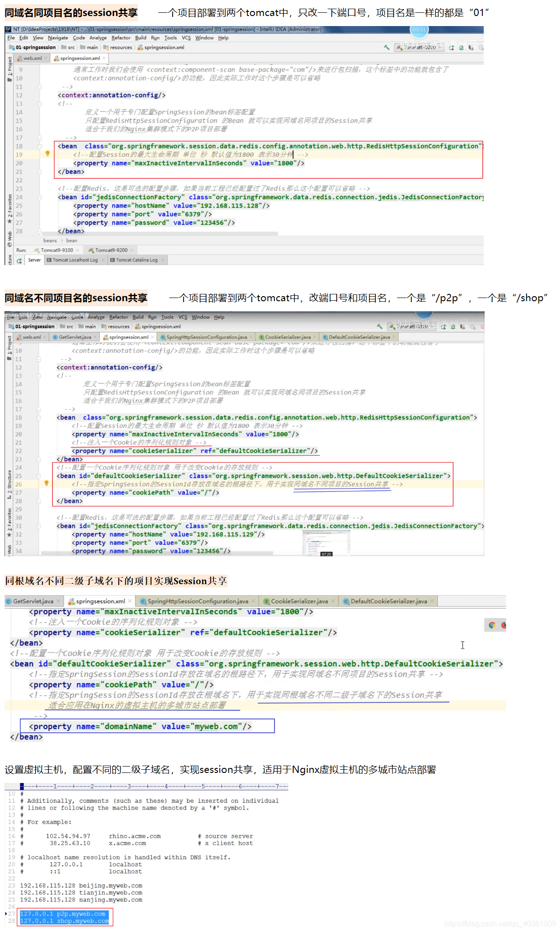Click the build hammer icon in second toolbar

click(x=380, y=326)
